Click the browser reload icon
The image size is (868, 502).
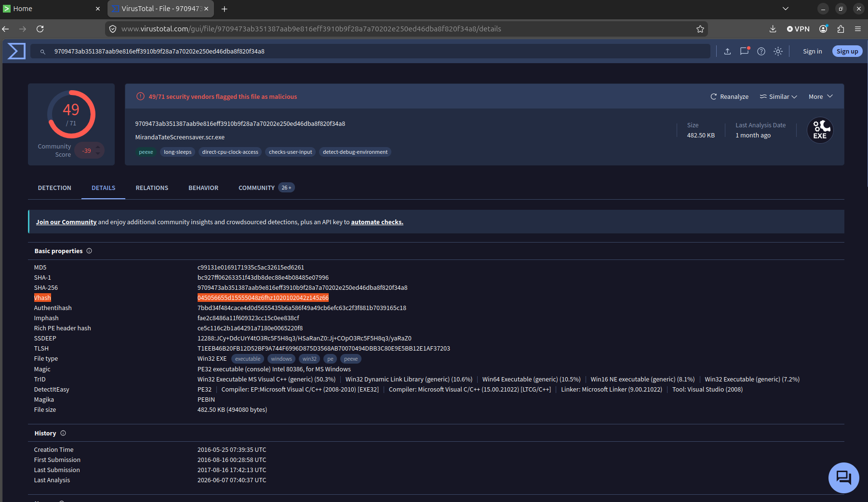click(40, 29)
